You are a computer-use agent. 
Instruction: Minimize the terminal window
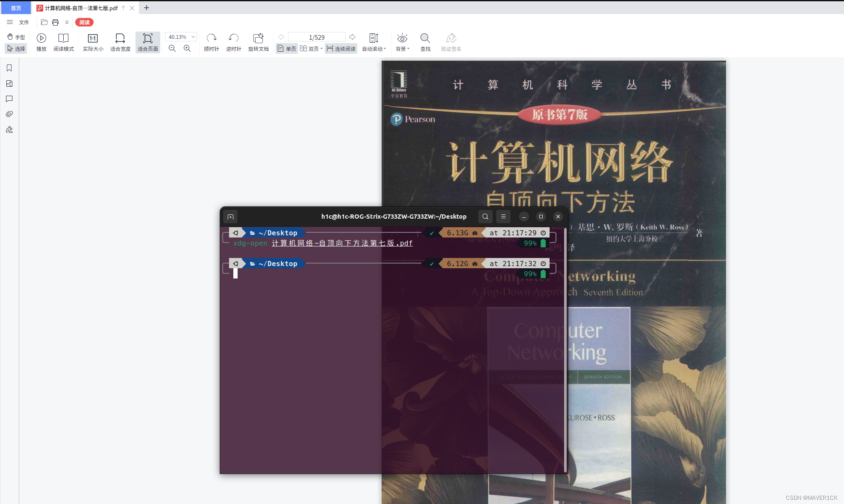point(524,217)
